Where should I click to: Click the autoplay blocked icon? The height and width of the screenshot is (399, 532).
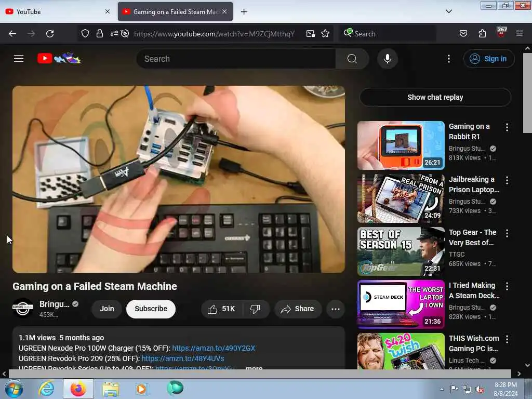(125, 33)
